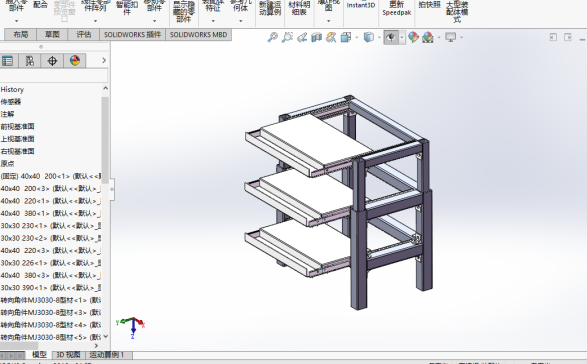Select History in the feature tree
The height and width of the screenshot is (364, 587).
pyautogui.click(x=12, y=90)
